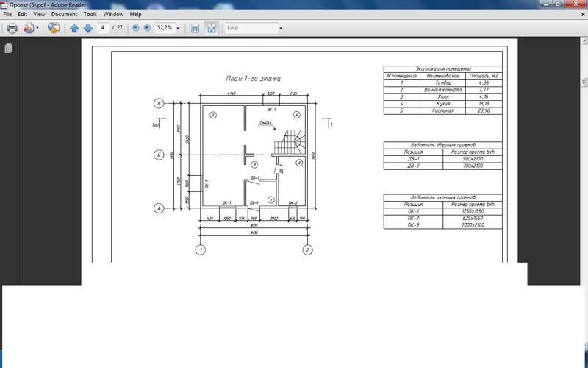Open the Help menu

click(x=136, y=14)
